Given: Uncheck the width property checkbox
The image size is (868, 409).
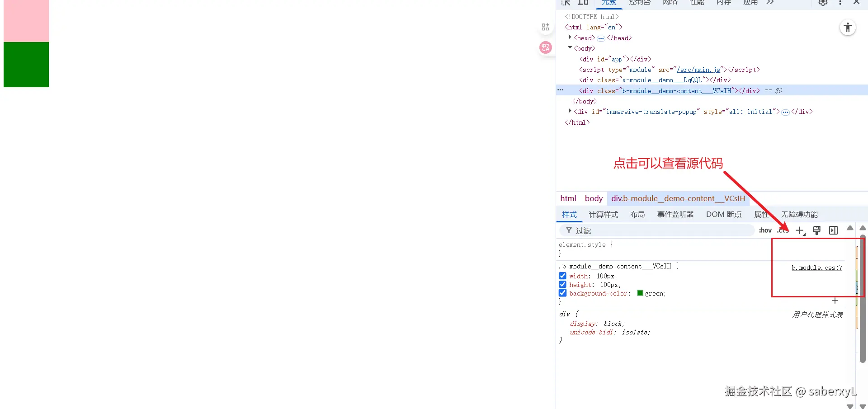Looking at the screenshot, I should coord(562,276).
